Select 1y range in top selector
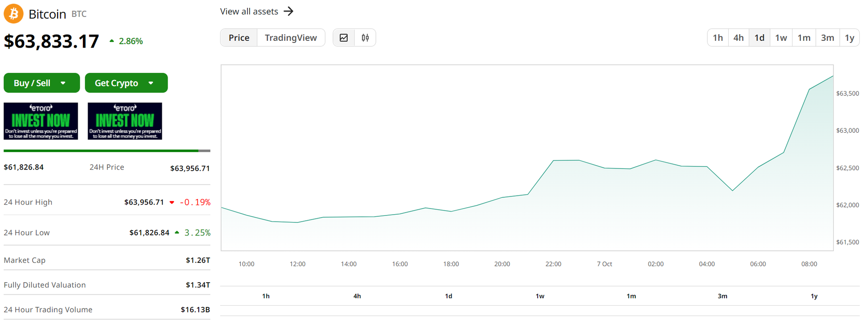Image resolution: width=868 pixels, height=323 pixels. [x=849, y=38]
